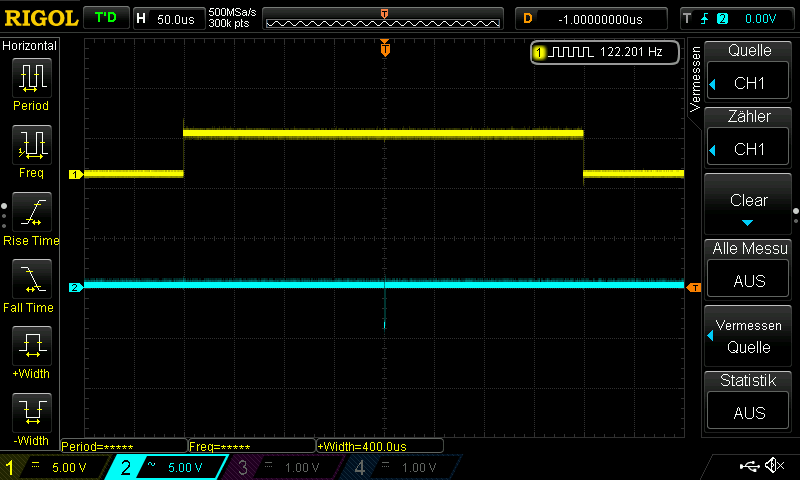Open the Vermessen Quelle submenu

point(748,337)
